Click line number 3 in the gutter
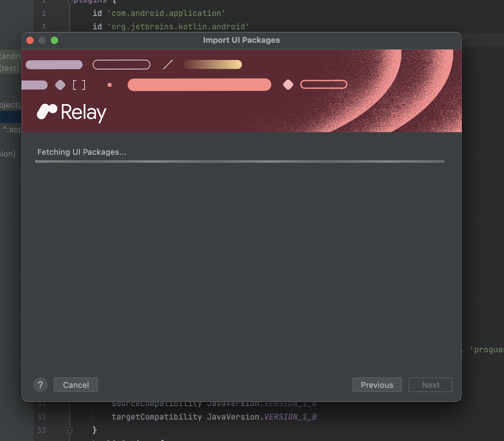This screenshot has width=504, height=441. [x=44, y=26]
